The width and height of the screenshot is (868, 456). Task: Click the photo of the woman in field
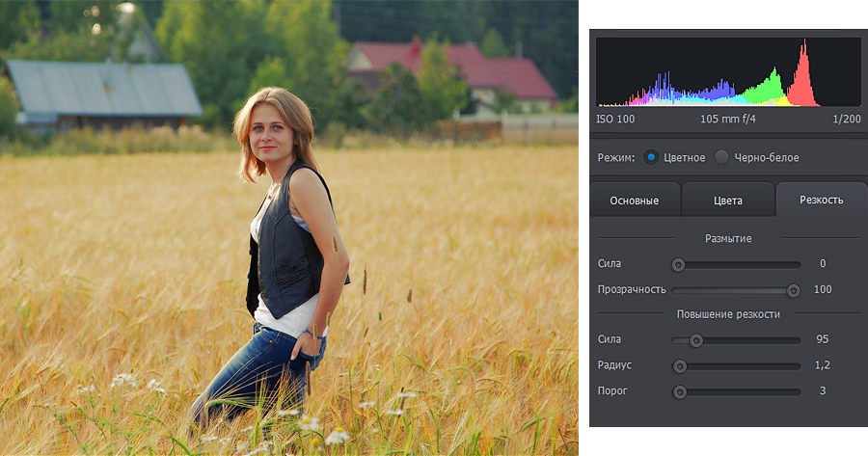pyautogui.click(x=288, y=228)
